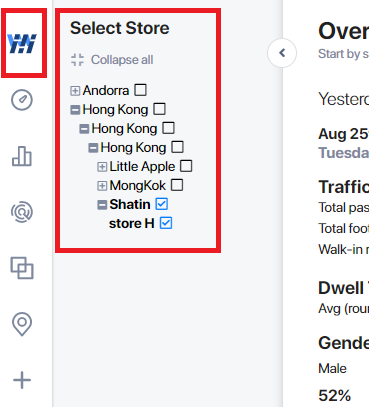This screenshot has width=369, height=407.
Task: Open the bar chart analytics icon
Action: [22, 156]
